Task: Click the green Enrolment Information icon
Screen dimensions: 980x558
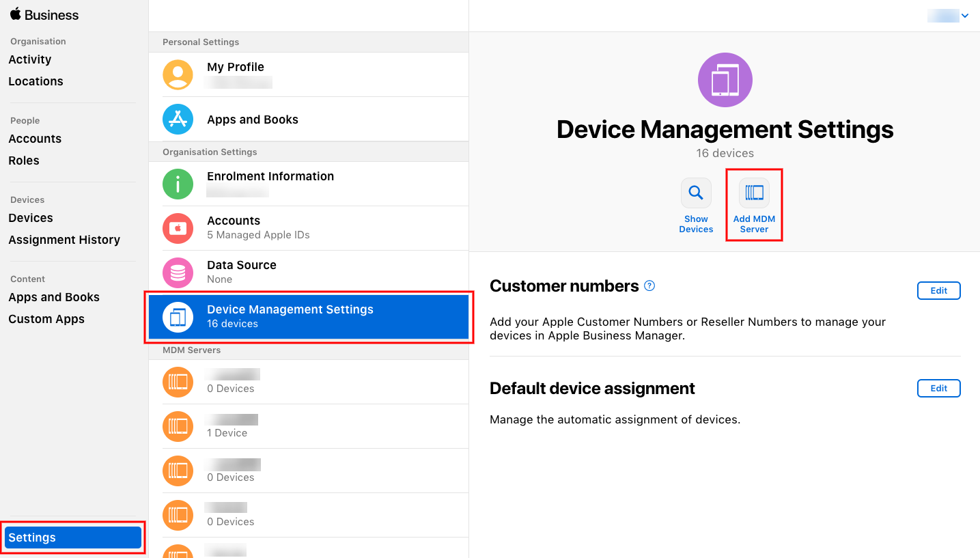Action: [x=178, y=184]
